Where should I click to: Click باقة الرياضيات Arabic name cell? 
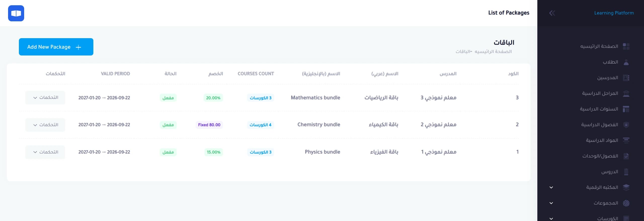point(381,98)
